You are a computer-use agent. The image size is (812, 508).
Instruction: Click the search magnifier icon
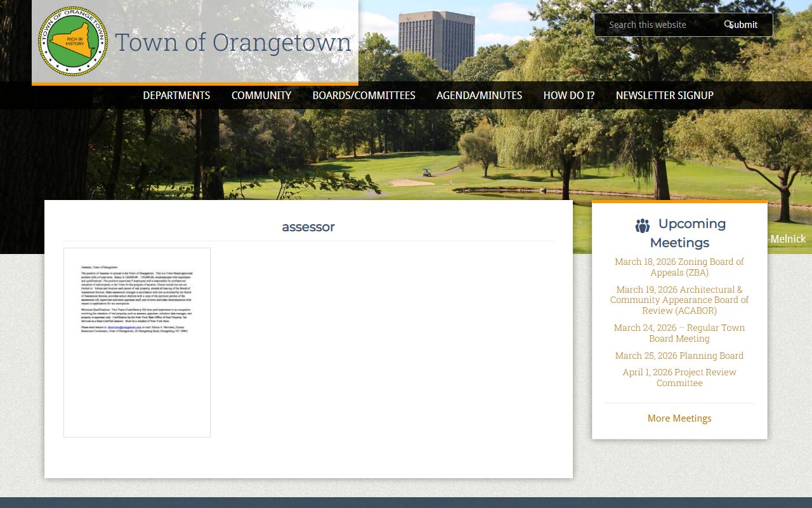[728, 24]
